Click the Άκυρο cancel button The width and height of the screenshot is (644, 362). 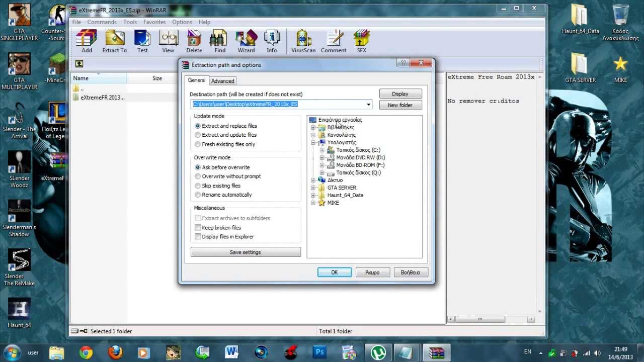[x=373, y=272]
